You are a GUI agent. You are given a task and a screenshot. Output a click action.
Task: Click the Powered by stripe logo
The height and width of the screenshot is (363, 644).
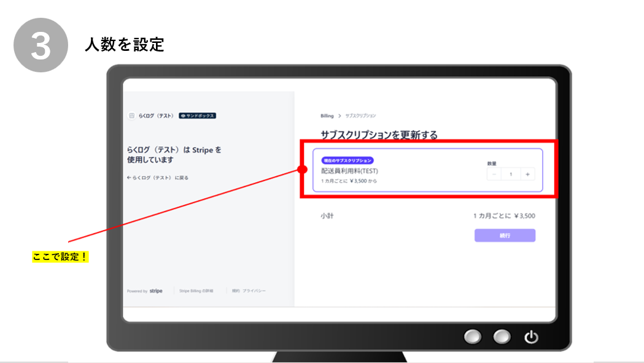[156, 291]
